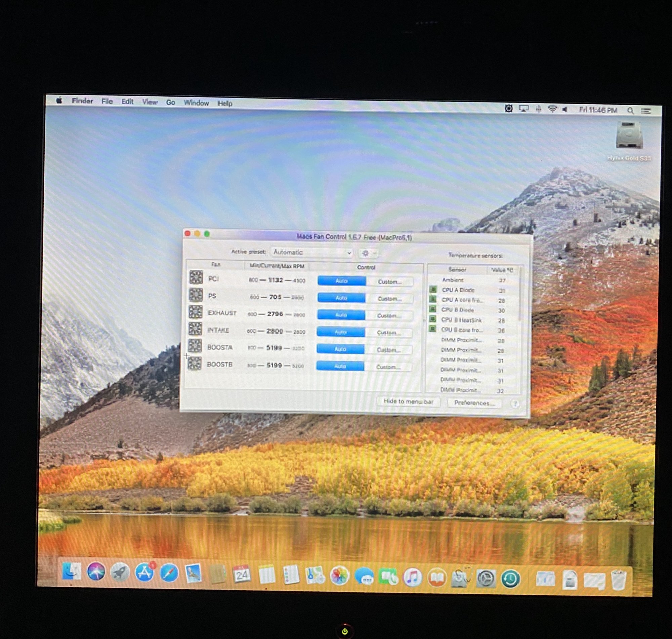The height and width of the screenshot is (639, 672).
Task: Launch Safari from the dock
Action: click(x=169, y=573)
